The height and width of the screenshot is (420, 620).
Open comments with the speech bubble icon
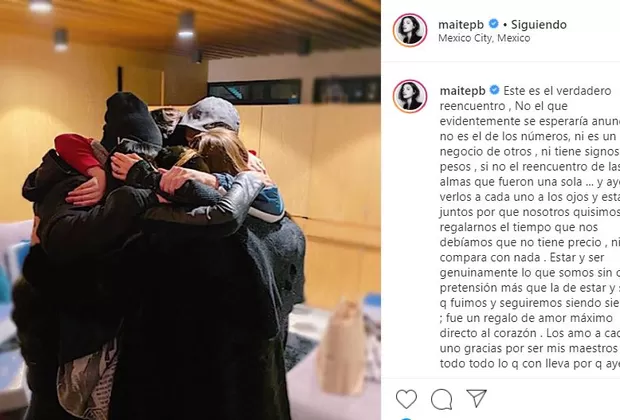pyautogui.click(x=441, y=399)
